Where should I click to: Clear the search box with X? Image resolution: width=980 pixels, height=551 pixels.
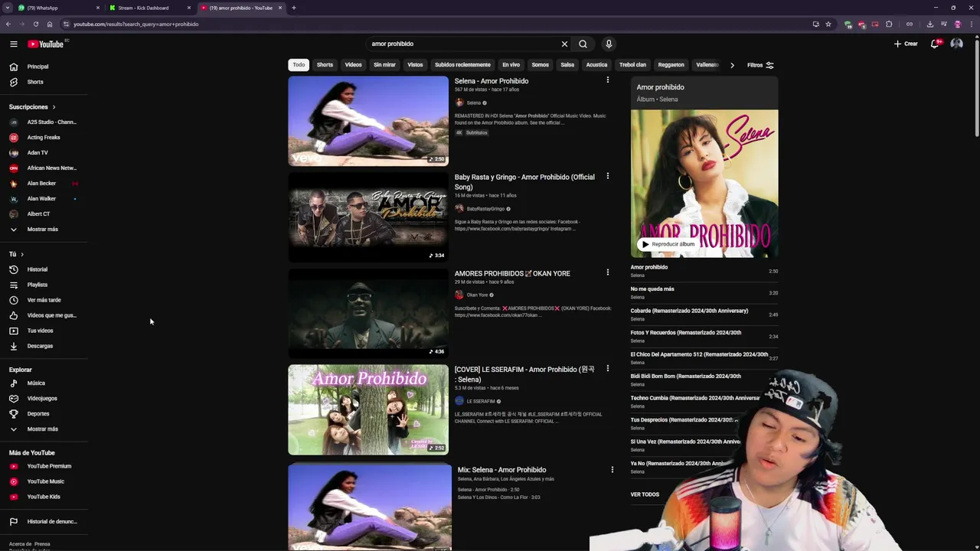(x=564, y=44)
